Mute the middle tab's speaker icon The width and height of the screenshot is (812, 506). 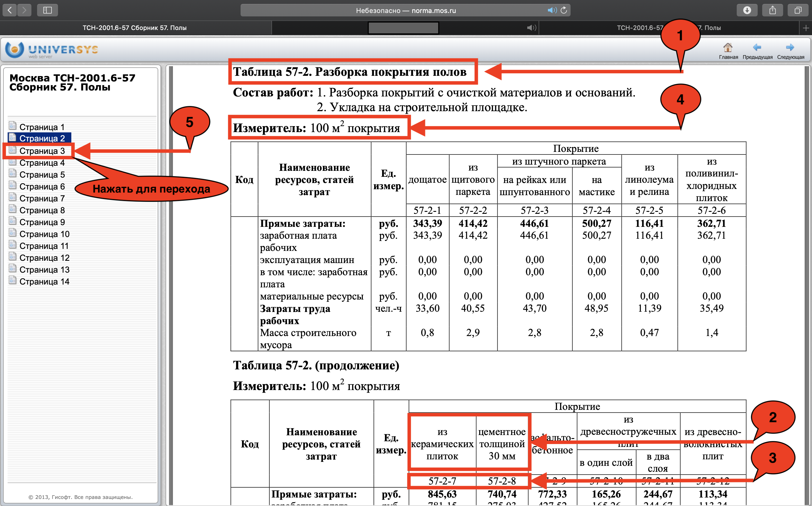532,28
